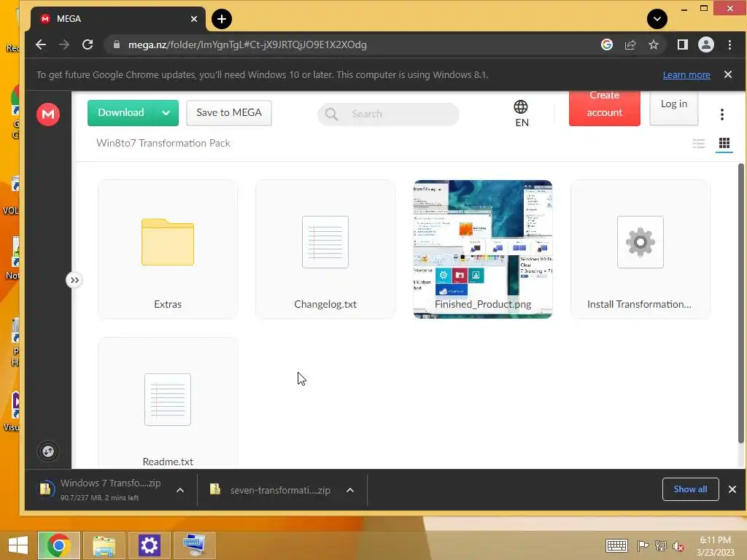The height and width of the screenshot is (560, 747).
Task: Select the MEGA browser tab
Action: coord(119,19)
